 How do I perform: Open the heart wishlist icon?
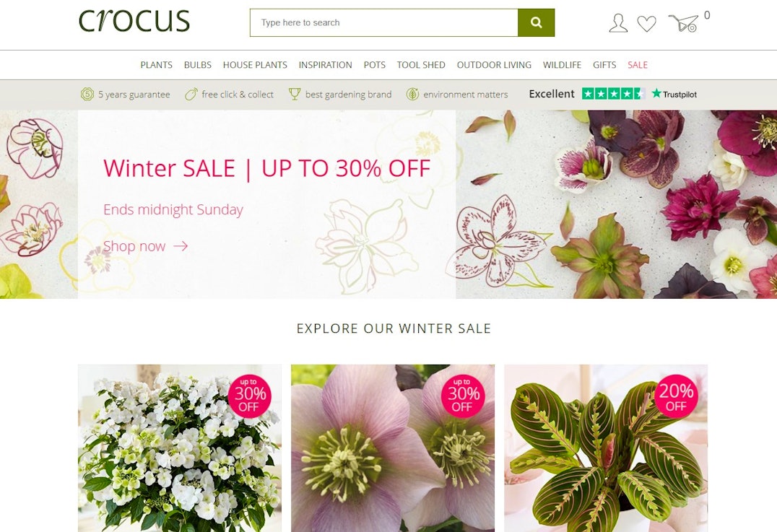coord(647,24)
